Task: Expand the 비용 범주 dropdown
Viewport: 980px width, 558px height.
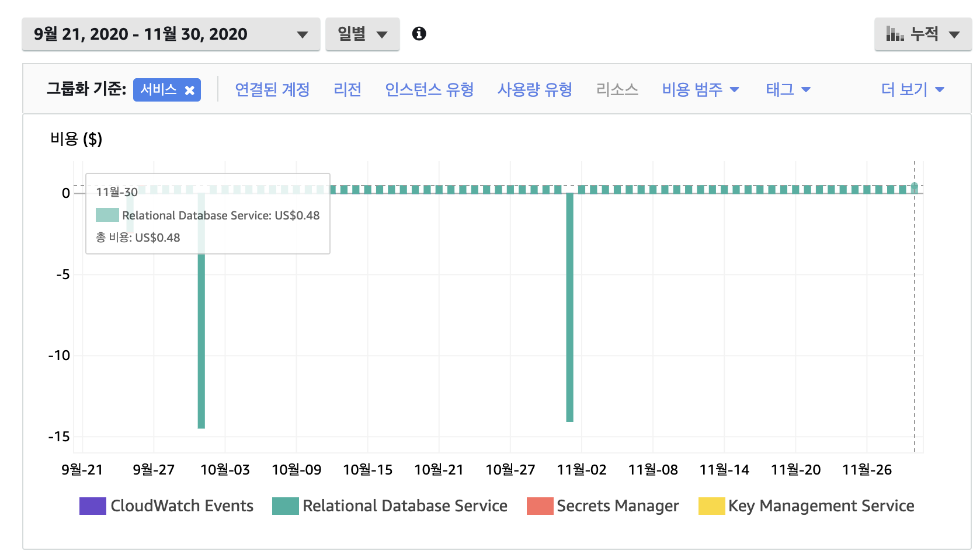Action: (x=700, y=90)
